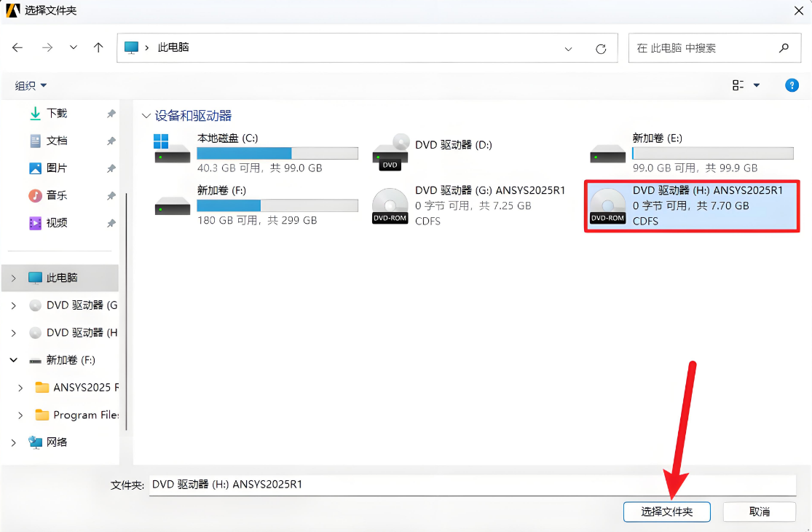
Task: Confirm with 选择文件夹 button
Action: 666,512
